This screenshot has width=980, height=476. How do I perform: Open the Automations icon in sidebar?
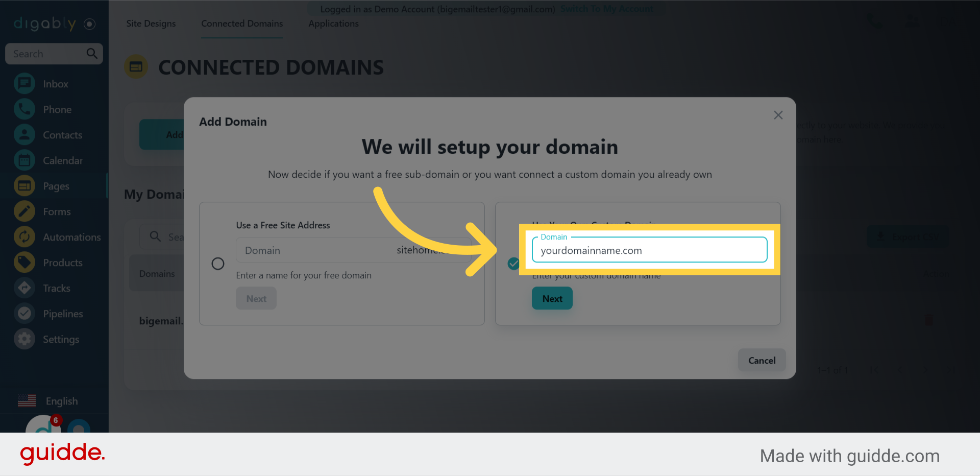coord(24,237)
